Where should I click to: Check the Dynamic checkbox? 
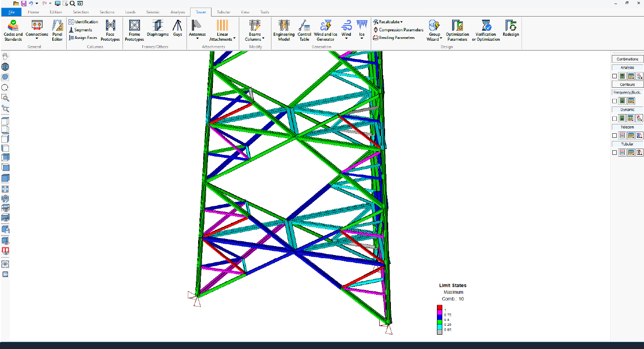click(x=614, y=118)
